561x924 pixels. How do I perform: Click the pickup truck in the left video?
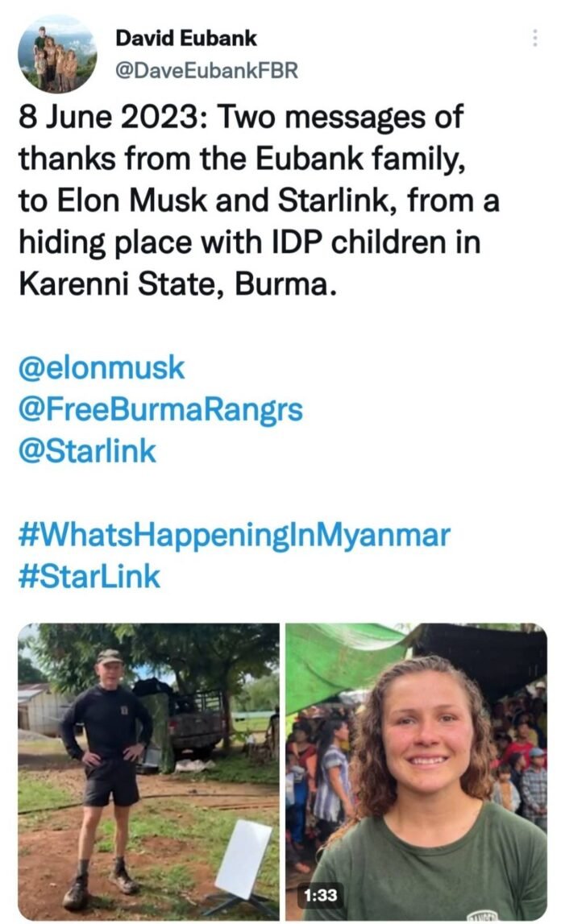[x=192, y=715]
